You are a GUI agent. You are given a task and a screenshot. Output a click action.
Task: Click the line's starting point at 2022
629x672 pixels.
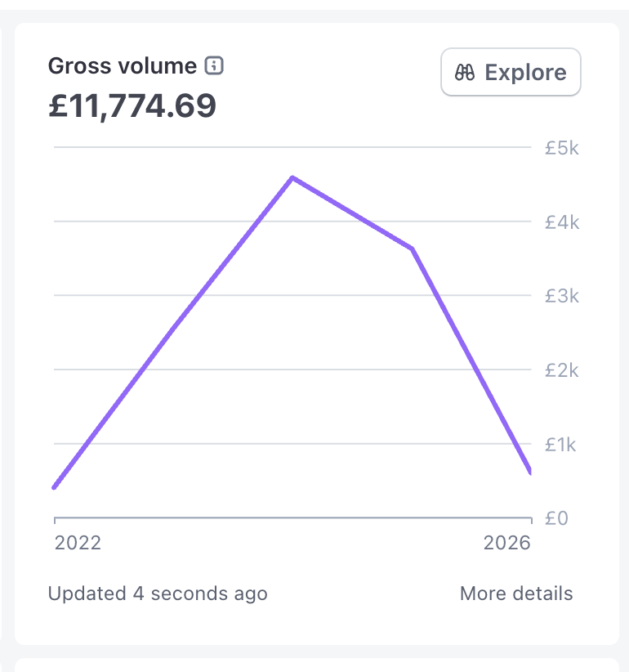[55, 487]
